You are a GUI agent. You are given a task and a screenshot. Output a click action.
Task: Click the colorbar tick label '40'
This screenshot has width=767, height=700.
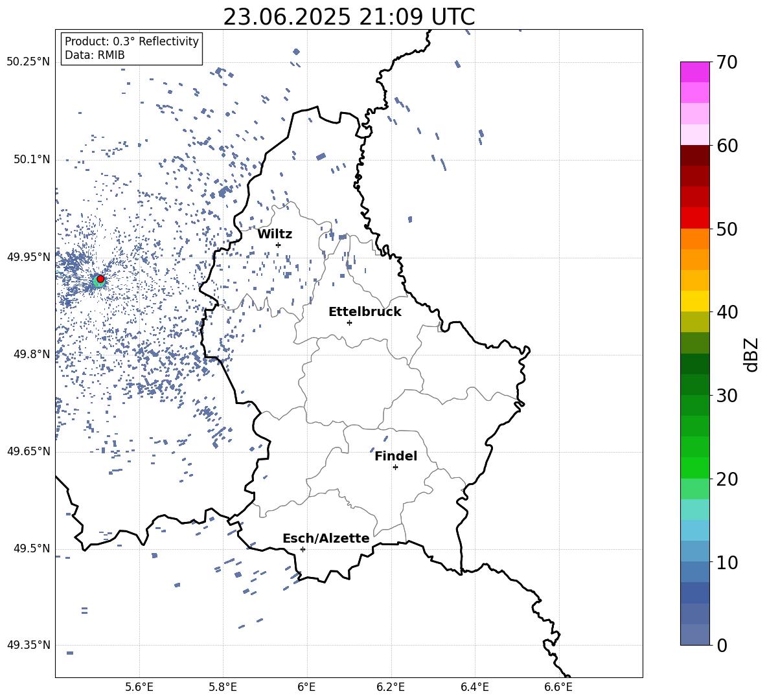727,312
